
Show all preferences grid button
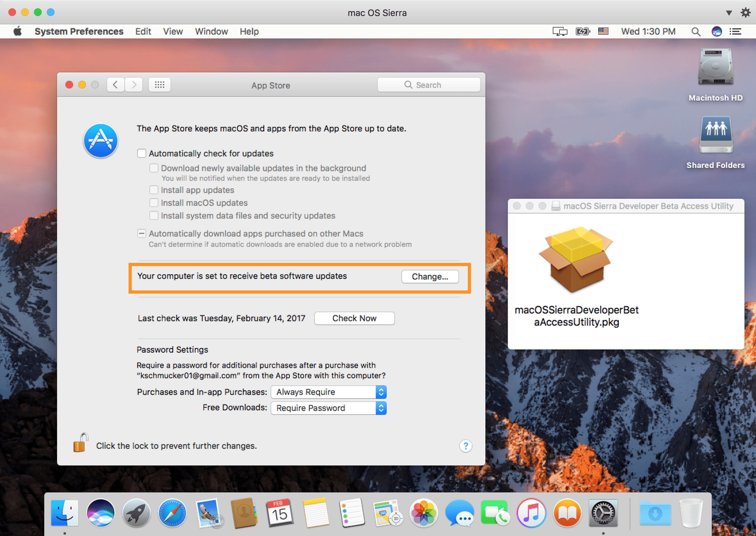coord(160,85)
